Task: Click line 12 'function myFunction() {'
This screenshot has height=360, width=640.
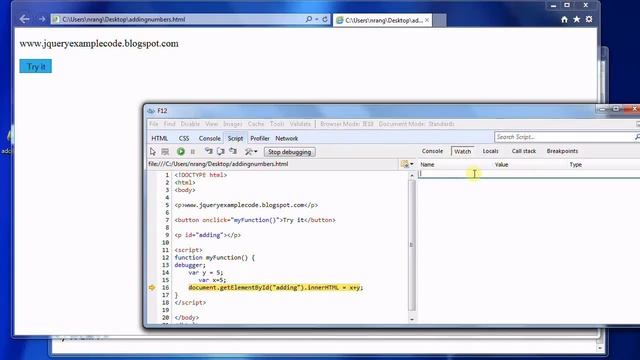Action: pyautogui.click(x=215, y=258)
